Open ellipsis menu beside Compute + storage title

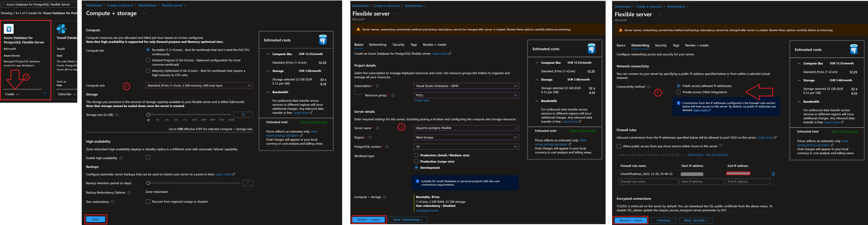pos(144,13)
